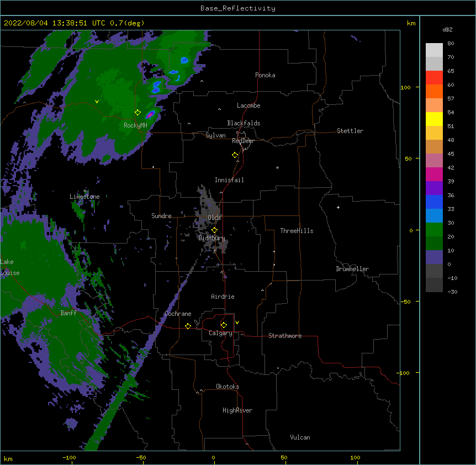Click the white asterisk marker east of Innisfail
The width and height of the screenshot is (476, 465).
coord(277,167)
